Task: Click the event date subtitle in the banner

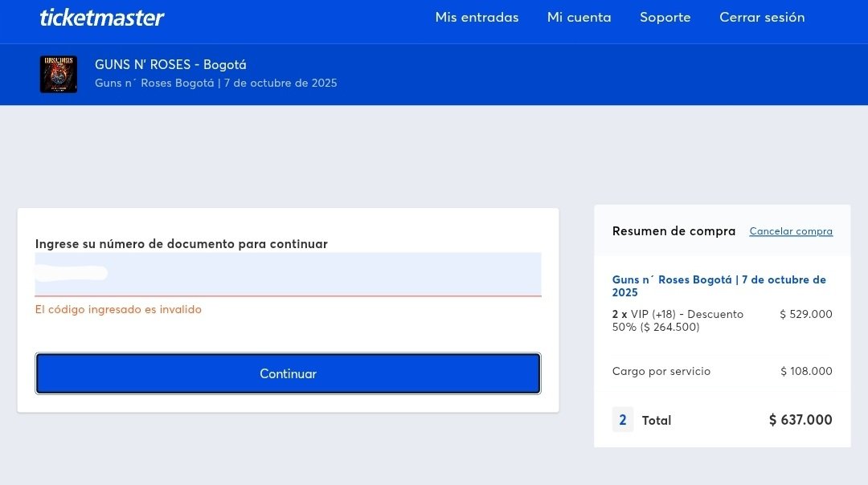Action: [x=216, y=83]
